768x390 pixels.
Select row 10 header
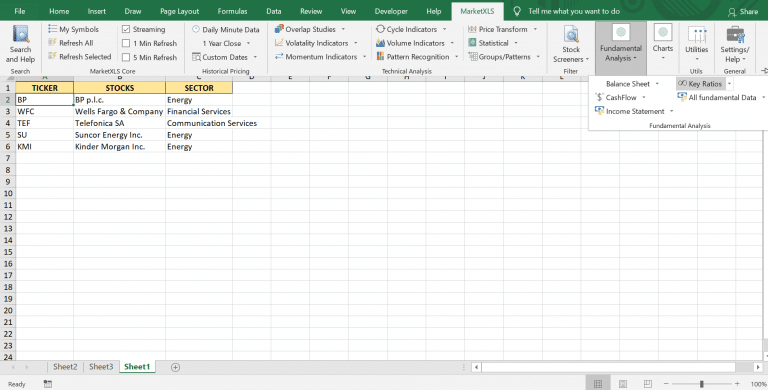click(8, 194)
